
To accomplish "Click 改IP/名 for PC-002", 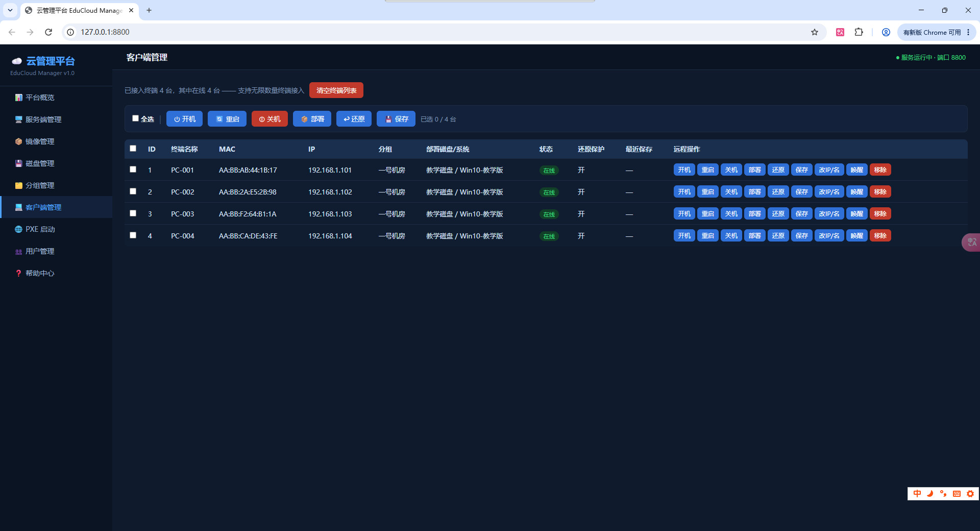I will [x=829, y=192].
